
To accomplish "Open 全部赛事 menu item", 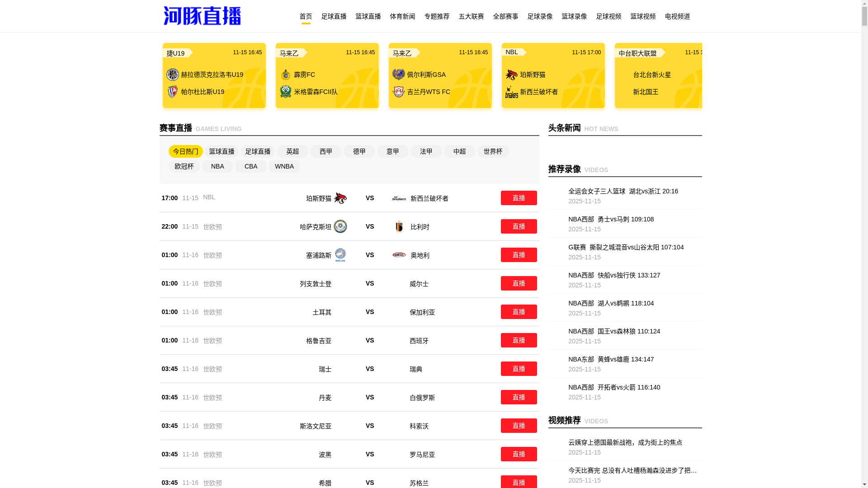I will click(505, 16).
